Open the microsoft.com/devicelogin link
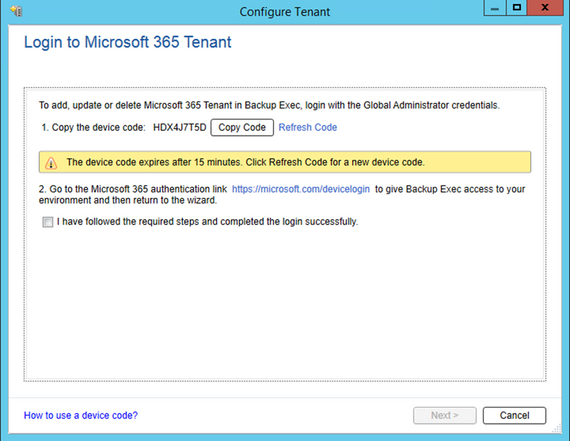The height and width of the screenshot is (441, 570). point(301,189)
